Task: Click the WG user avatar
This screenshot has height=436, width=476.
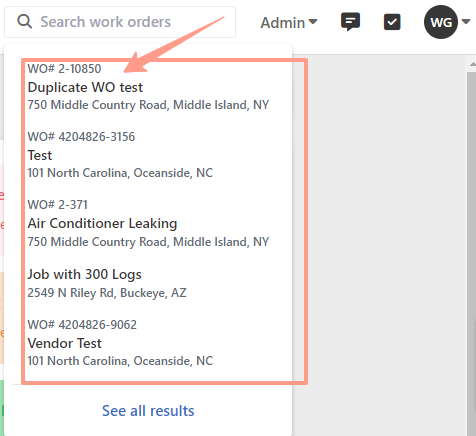Action: (441, 22)
